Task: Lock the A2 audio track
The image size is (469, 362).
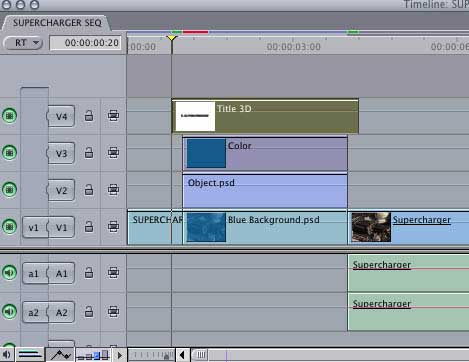Action: pos(89,312)
